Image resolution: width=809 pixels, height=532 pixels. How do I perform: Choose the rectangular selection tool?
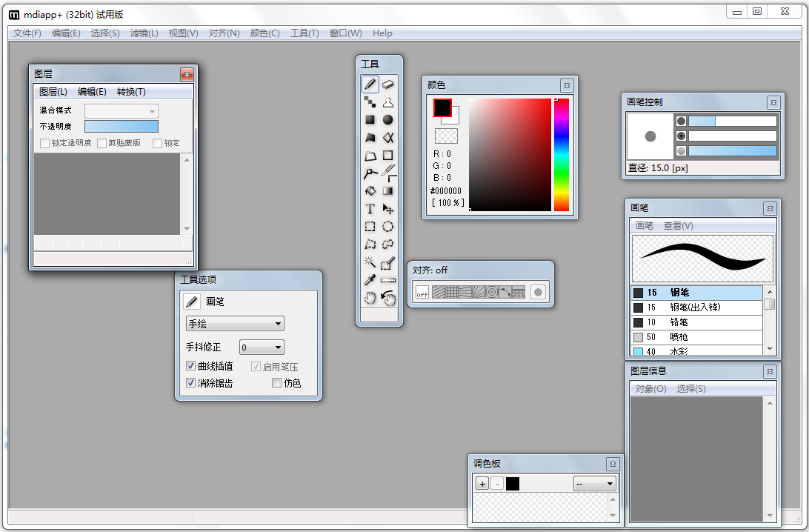click(370, 227)
